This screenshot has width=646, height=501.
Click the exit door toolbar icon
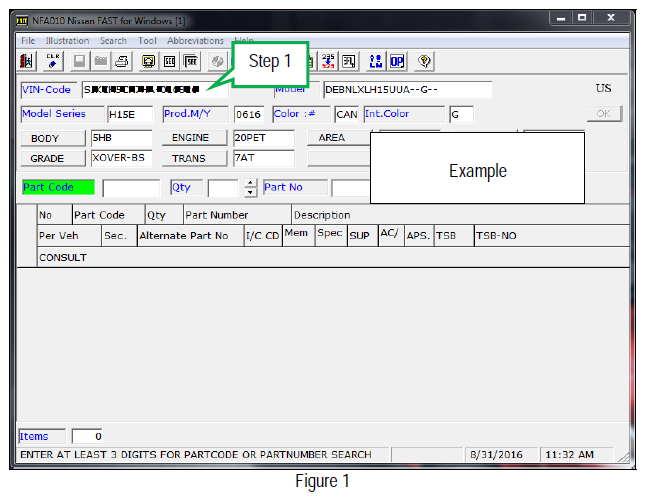coord(26,61)
